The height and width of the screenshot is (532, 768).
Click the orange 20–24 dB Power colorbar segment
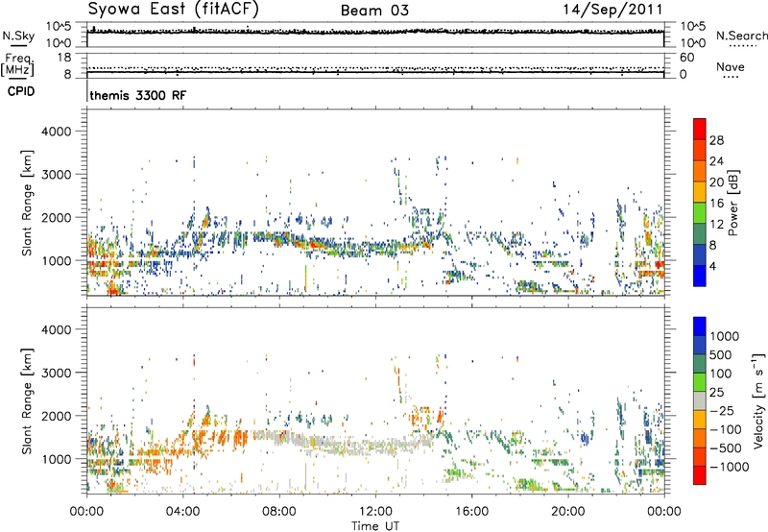[700, 171]
